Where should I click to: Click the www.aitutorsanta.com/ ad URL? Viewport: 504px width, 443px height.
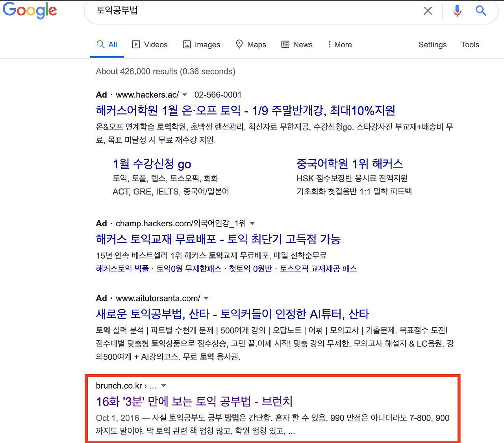(158, 298)
